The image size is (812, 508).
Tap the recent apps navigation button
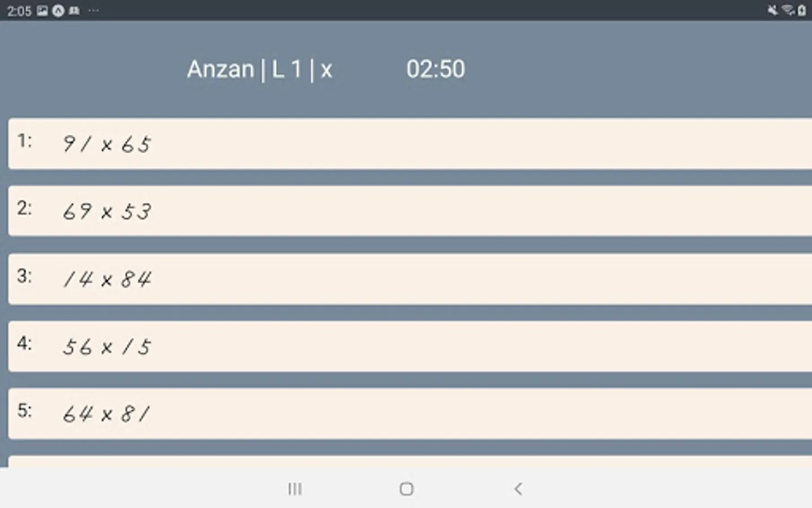294,489
